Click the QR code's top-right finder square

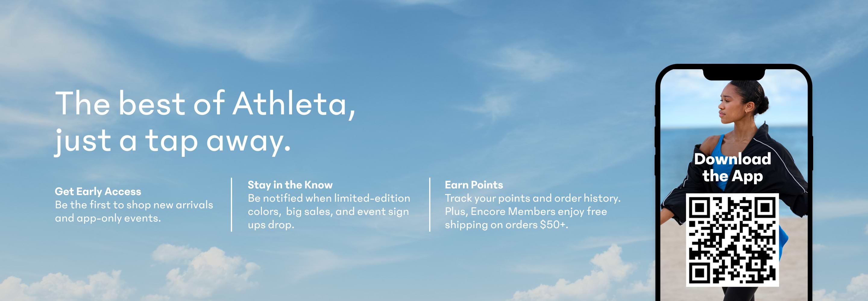click(x=765, y=207)
